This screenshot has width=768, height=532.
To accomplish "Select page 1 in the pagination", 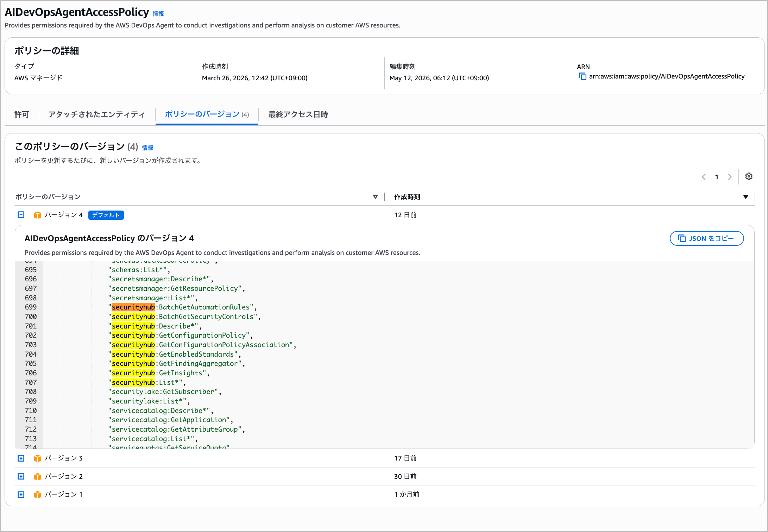I will point(717,177).
